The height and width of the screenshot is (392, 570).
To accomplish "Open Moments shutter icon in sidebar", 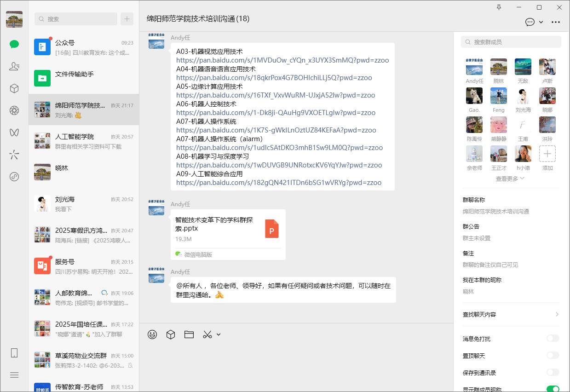I will point(14,110).
